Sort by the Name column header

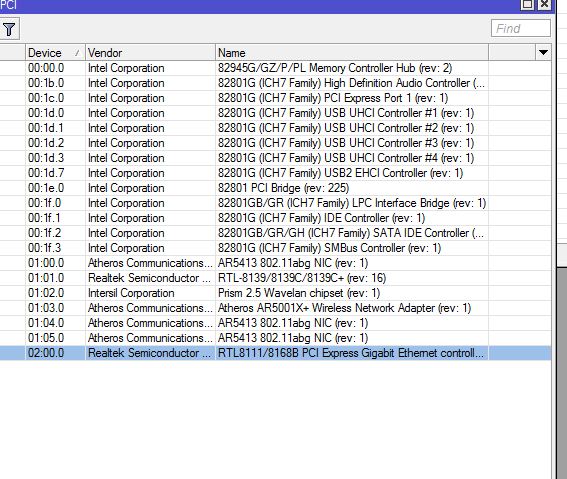(352, 52)
